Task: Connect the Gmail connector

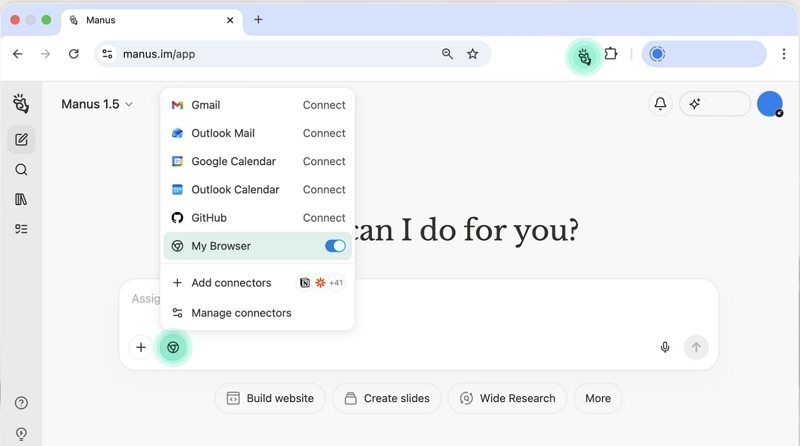Action: coord(324,105)
